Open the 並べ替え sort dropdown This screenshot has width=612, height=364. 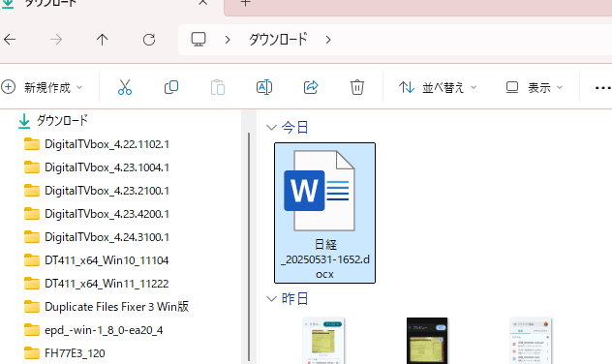pyautogui.click(x=438, y=87)
